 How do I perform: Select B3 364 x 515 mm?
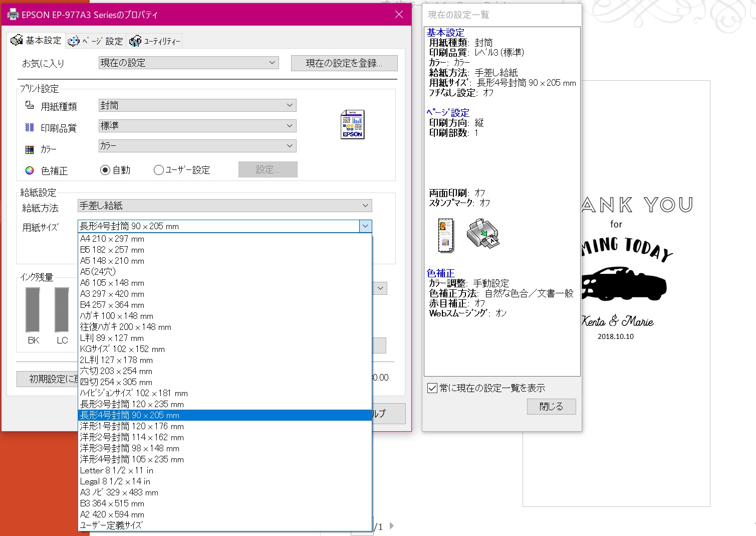(x=225, y=503)
